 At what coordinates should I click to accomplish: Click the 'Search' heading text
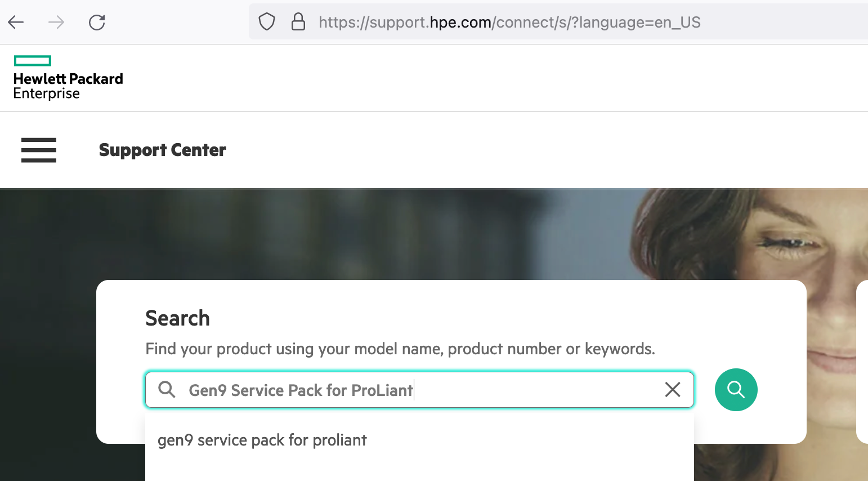click(177, 318)
